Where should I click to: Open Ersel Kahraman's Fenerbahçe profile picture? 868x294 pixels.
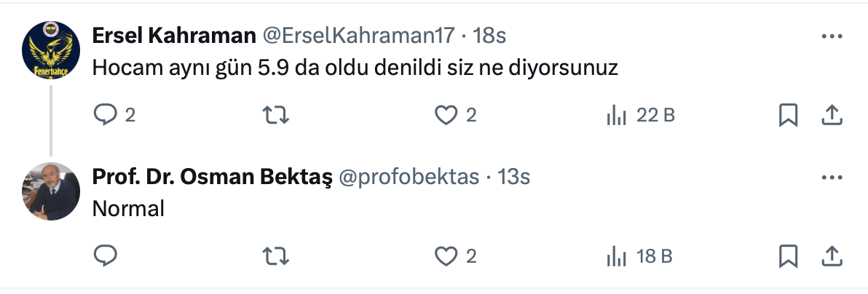pos(50,49)
